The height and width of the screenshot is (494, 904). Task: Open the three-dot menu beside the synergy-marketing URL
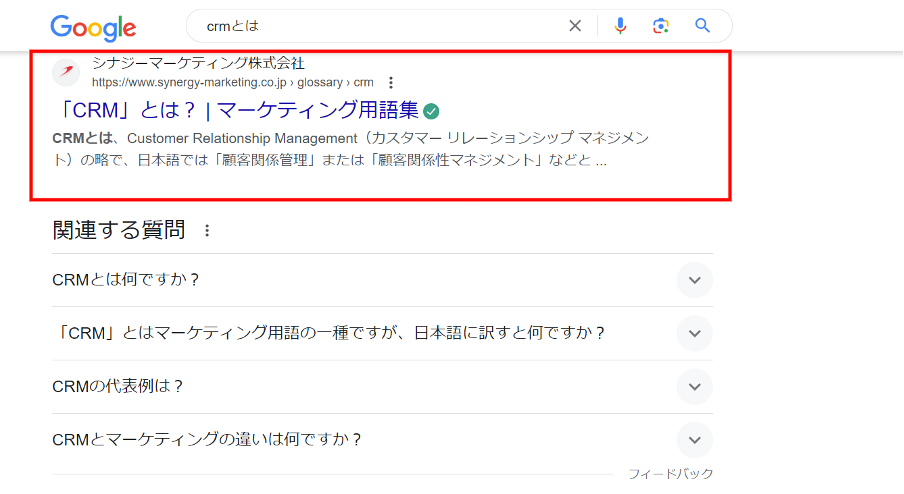click(x=391, y=82)
